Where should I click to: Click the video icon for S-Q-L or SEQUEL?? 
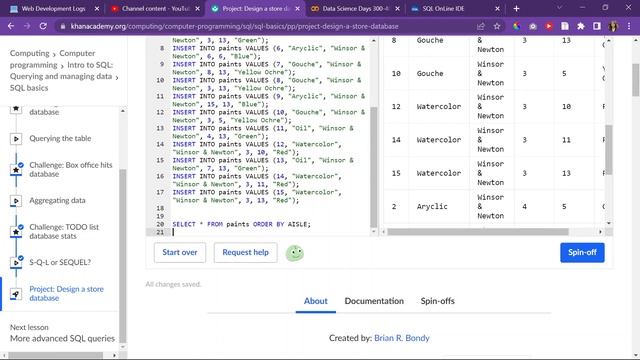(16, 262)
